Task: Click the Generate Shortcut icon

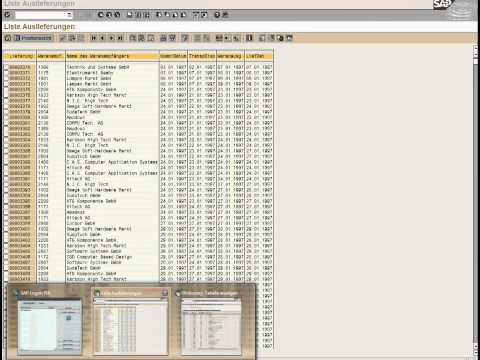Action: tap(204, 15)
